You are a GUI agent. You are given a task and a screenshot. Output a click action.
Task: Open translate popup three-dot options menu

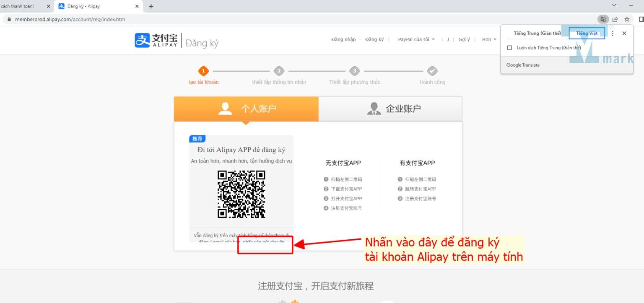[x=613, y=34]
